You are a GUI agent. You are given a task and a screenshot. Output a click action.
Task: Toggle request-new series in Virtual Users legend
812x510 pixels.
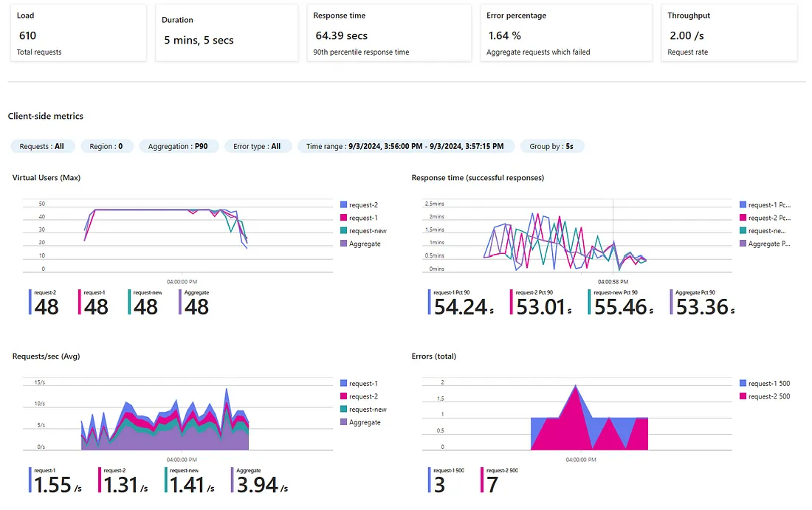pos(368,231)
